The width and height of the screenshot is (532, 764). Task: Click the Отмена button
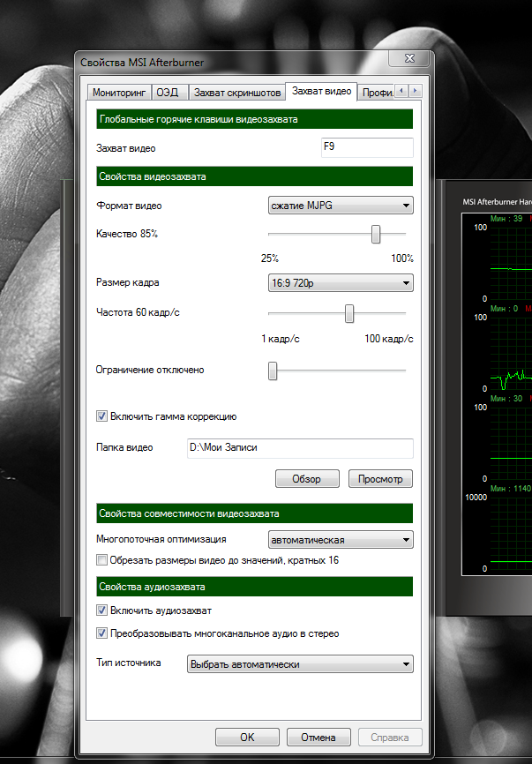pos(318,737)
